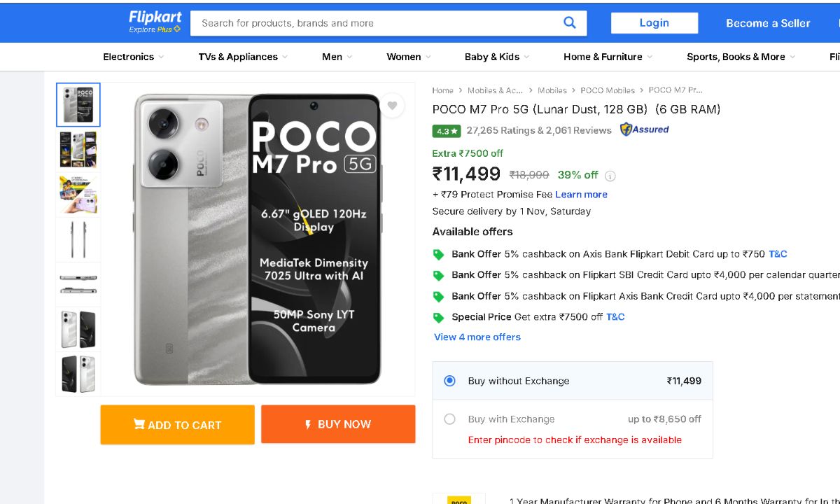840x504 pixels.
Task: Select Buy without Exchange option
Action: click(450, 381)
